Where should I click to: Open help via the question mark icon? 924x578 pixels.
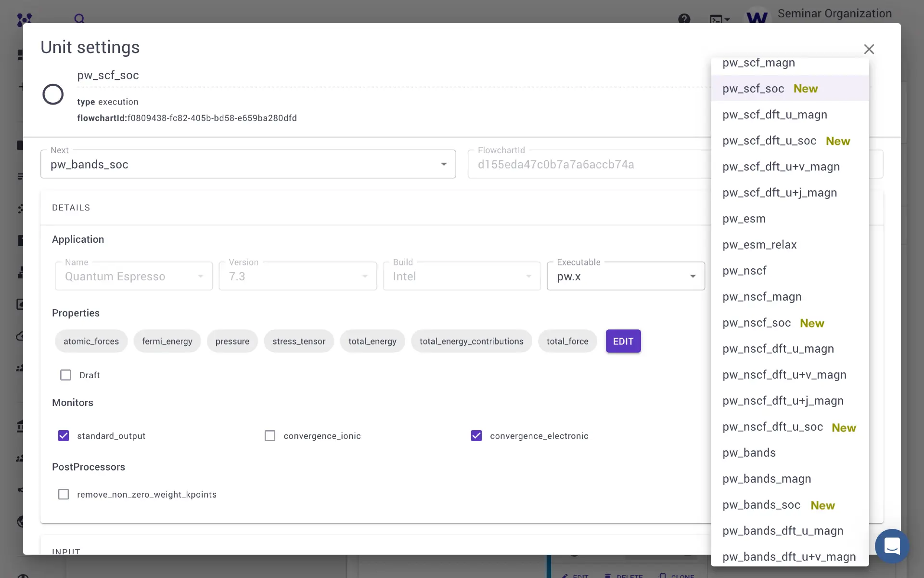684,19
